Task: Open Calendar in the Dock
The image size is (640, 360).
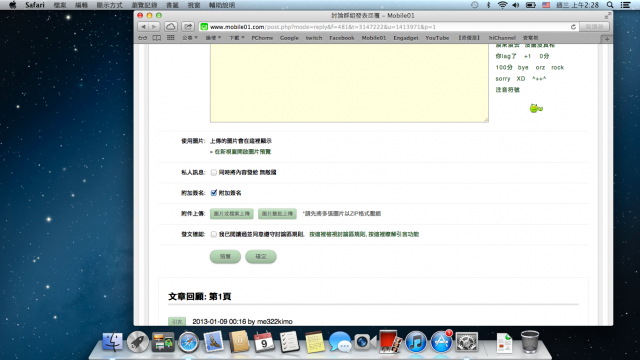Action: point(264,342)
